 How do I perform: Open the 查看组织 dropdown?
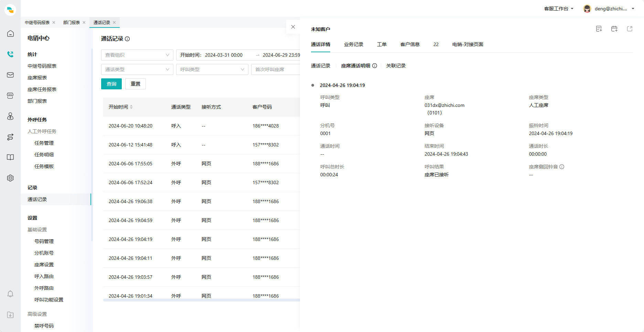(137, 55)
